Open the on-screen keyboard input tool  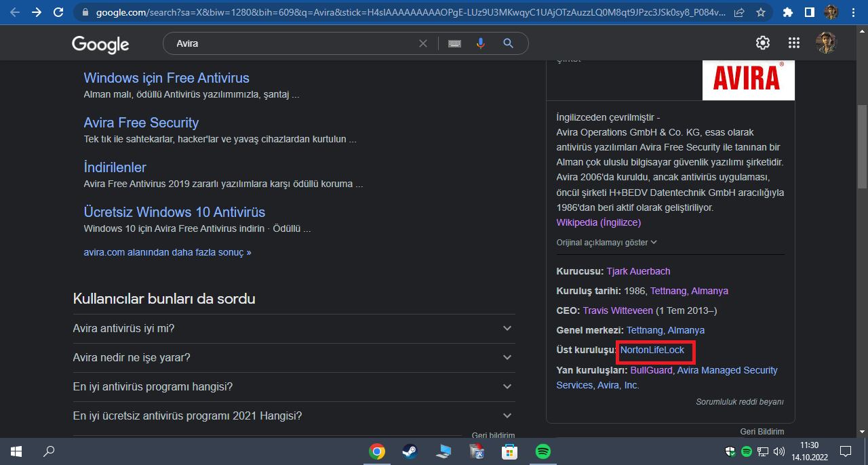tap(454, 43)
